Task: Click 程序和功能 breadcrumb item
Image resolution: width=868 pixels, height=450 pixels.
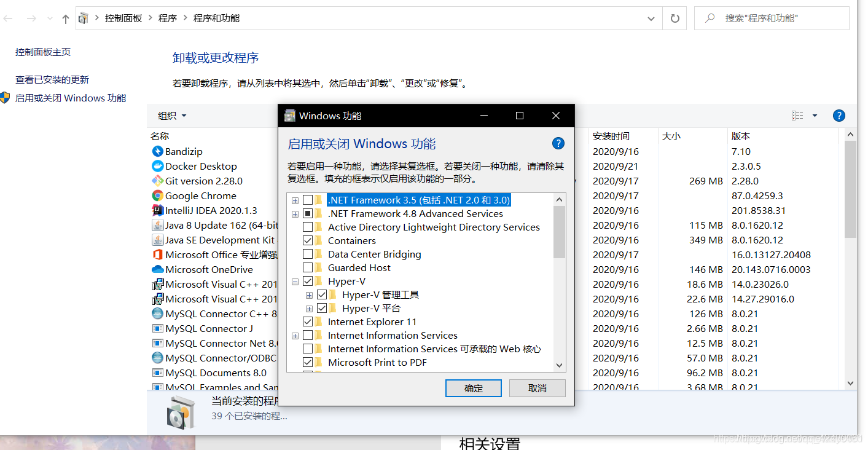Action: 217,18
